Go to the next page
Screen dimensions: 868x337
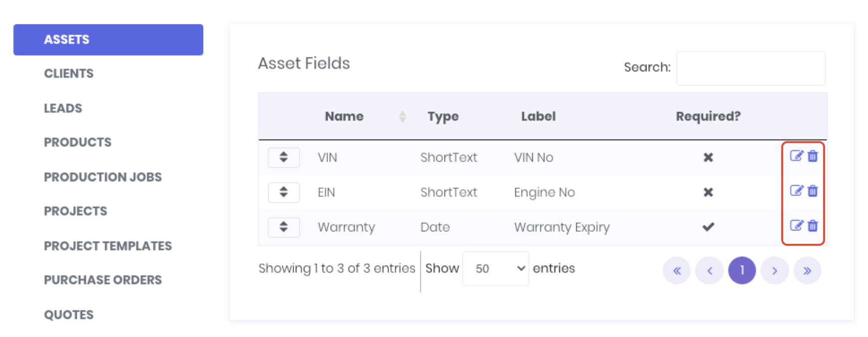point(775,271)
